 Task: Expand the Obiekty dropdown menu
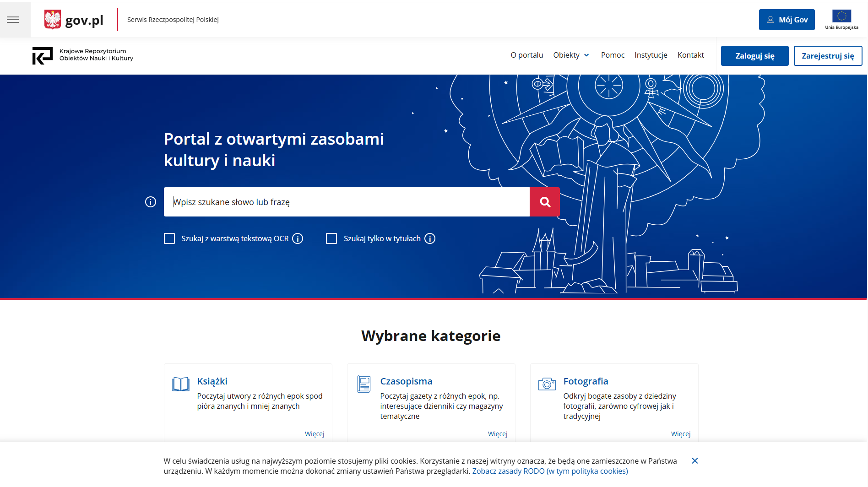click(x=571, y=55)
